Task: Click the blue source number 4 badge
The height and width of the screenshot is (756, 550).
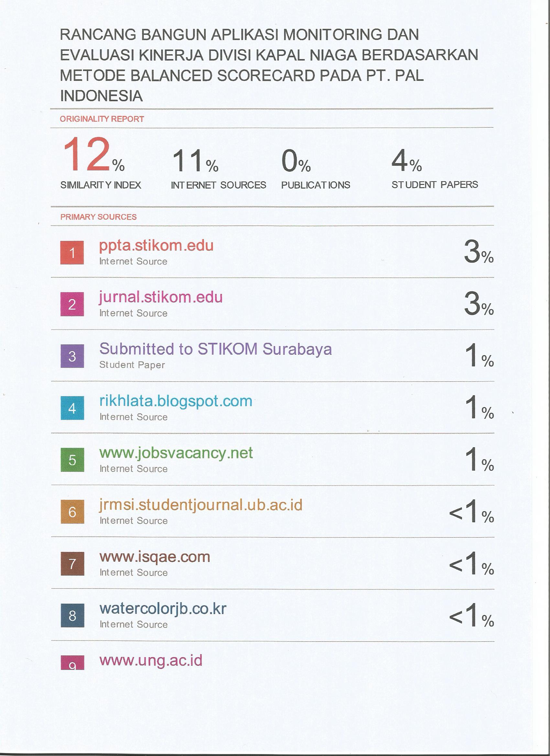Action: (72, 408)
